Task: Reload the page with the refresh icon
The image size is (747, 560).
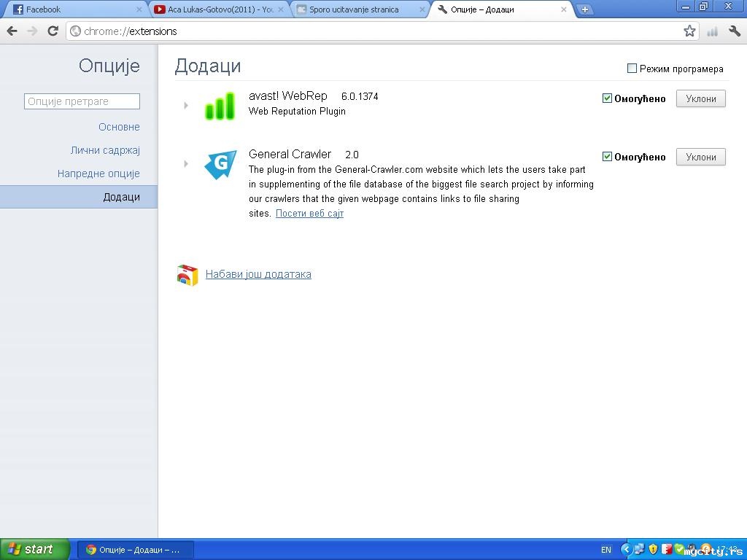Action: click(53, 31)
